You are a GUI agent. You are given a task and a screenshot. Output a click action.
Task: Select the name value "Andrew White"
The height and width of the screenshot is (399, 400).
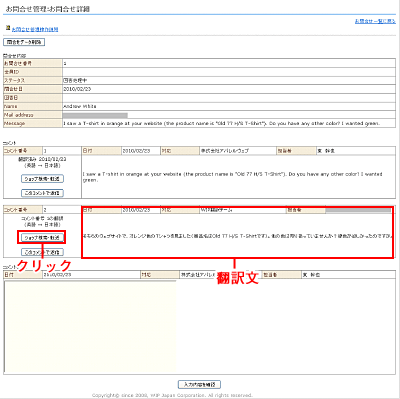tap(80, 106)
